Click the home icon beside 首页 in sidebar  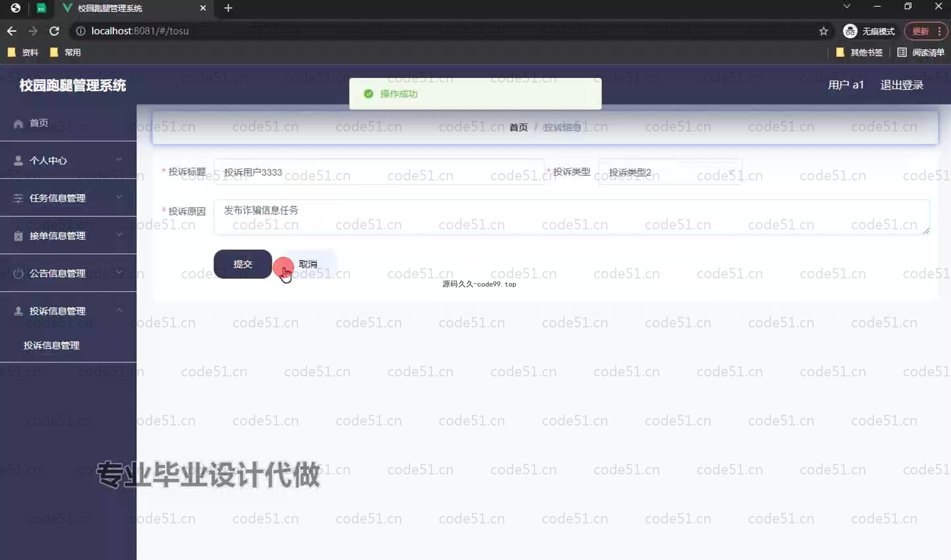pos(18,124)
